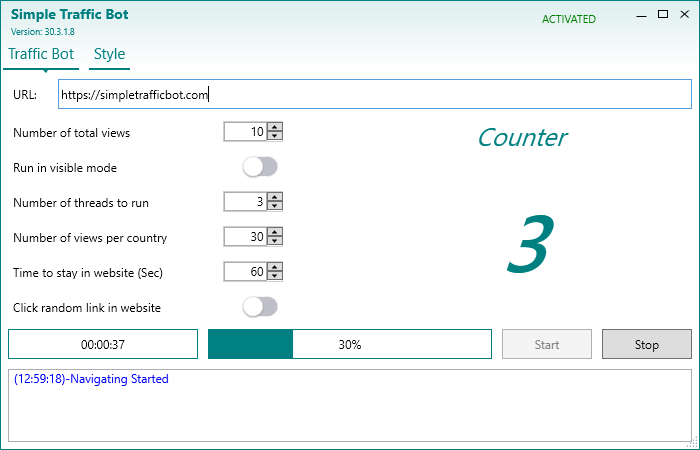The height and width of the screenshot is (450, 700).
Task: Toggle Click random link in website
Action: click(x=260, y=307)
